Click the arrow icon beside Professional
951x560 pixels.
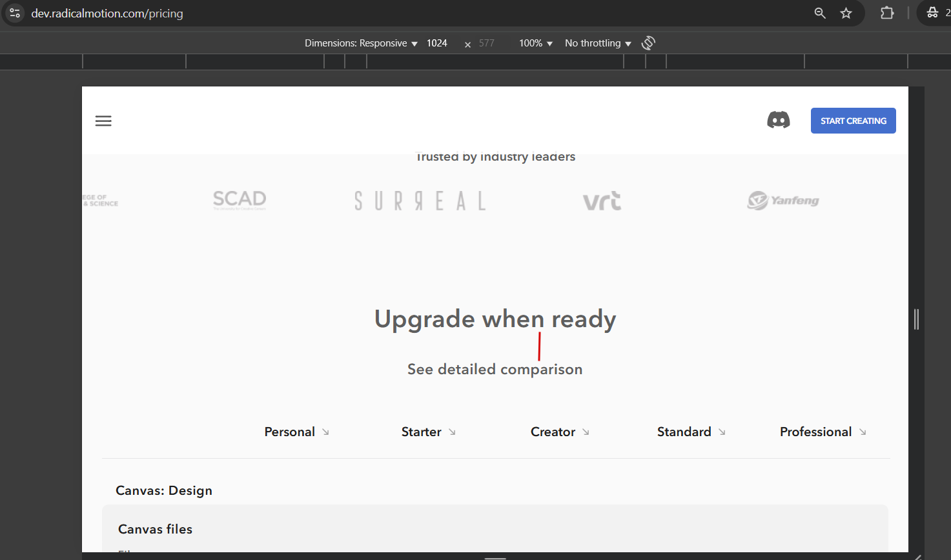863,432
